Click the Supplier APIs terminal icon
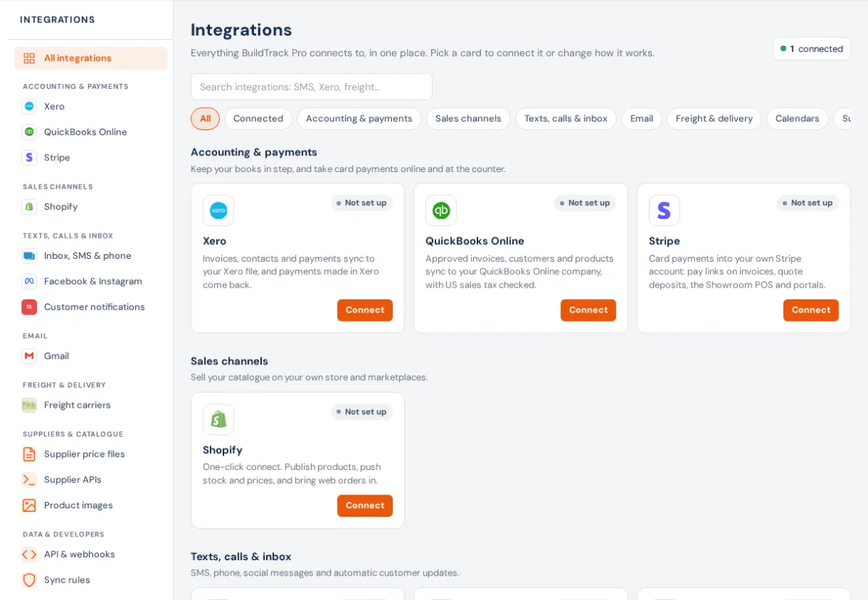This screenshot has height=600, width=868. click(29, 480)
